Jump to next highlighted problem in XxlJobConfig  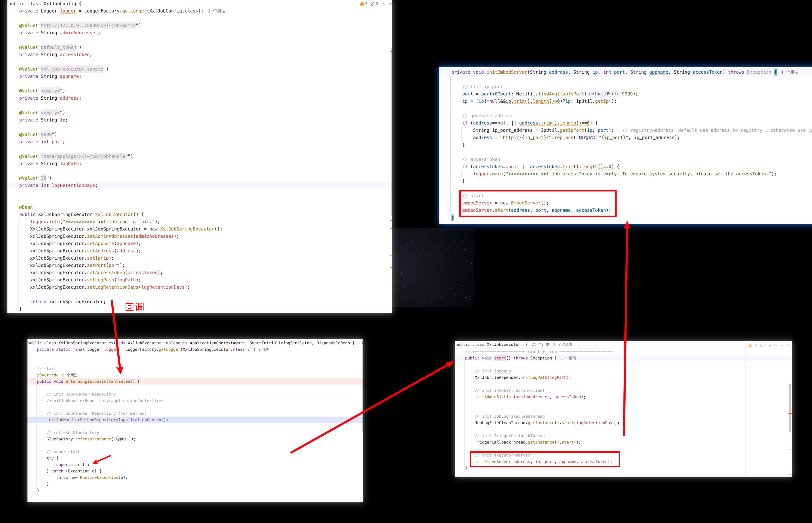point(390,4)
